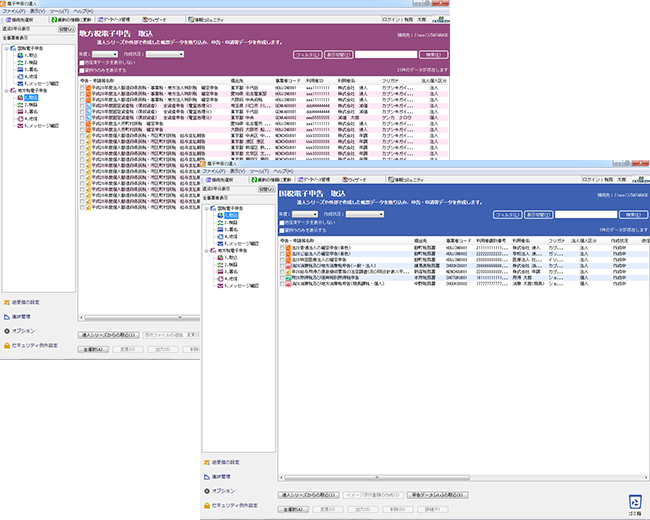Open the ヘルプ(H) menu in the front window
Viewport: 650px width, 520px height.
click(283, 171)
